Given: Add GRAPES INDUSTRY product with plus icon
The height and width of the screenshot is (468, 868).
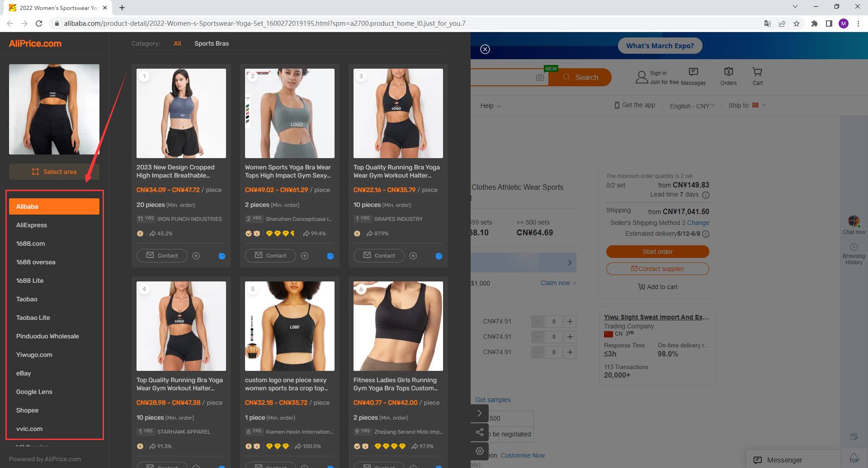Looking at the screenshot, I should (x=413, y=256).
